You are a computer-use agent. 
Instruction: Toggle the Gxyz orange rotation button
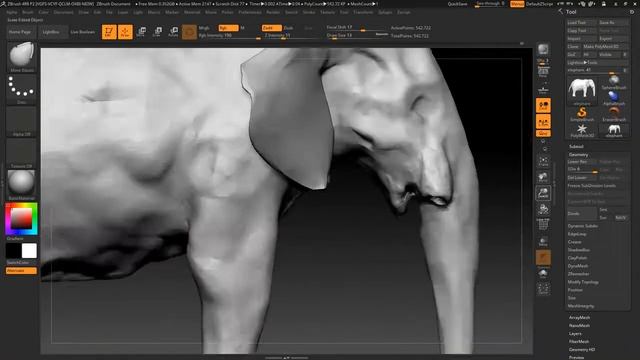click(x=543, y=133)
